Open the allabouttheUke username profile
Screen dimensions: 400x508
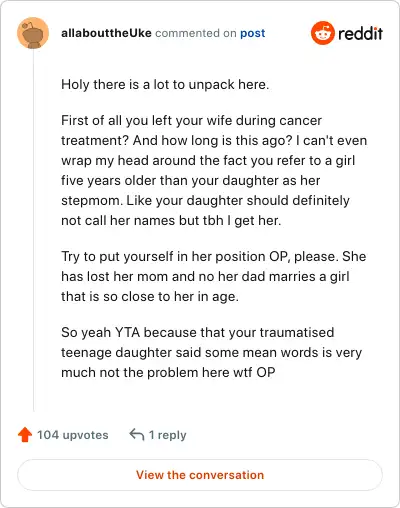coord(106,33)
